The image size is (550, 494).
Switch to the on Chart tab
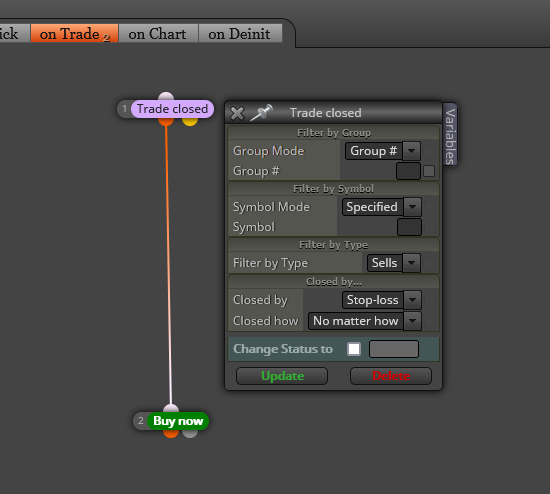pos(158,34)
